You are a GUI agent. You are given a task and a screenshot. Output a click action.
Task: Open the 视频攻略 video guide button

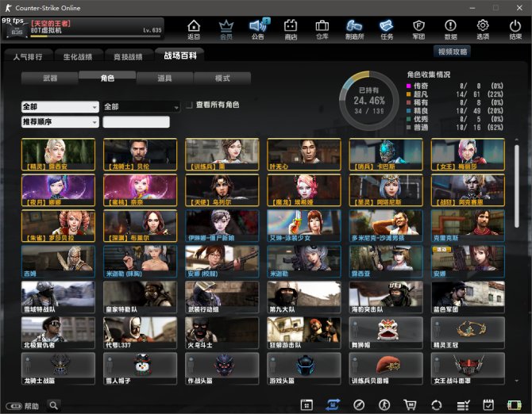(x=453, y=52)
